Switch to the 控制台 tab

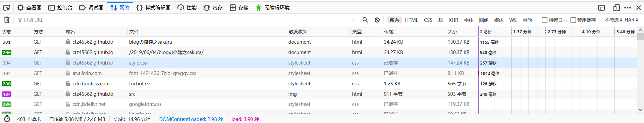pos(60,7)
